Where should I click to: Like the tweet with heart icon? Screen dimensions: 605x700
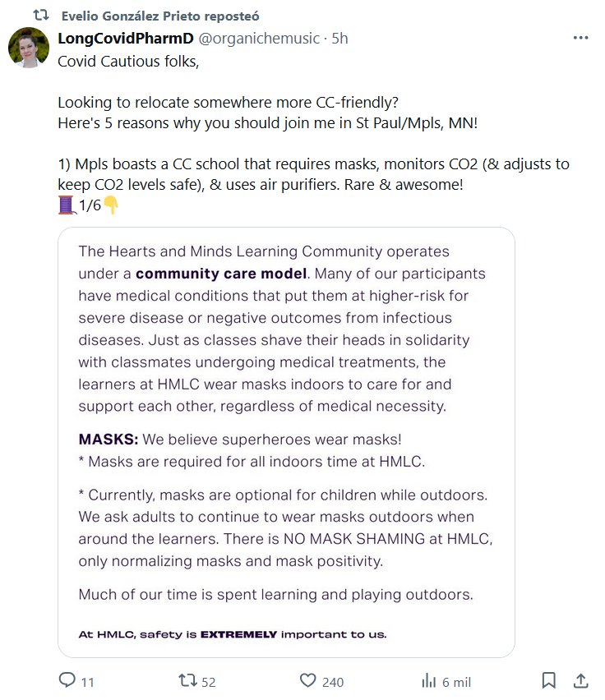click(308, 681)
